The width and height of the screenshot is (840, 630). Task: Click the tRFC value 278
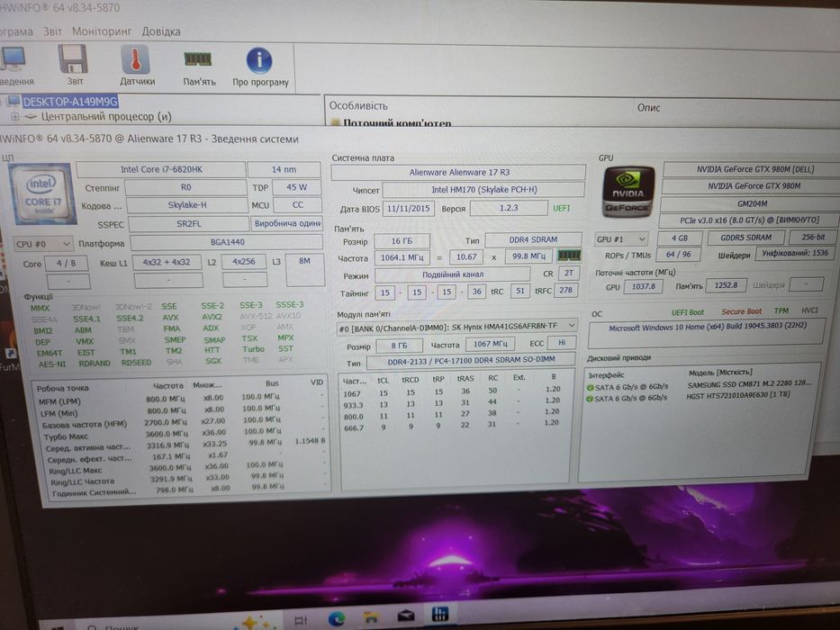[x=565, y=291]
